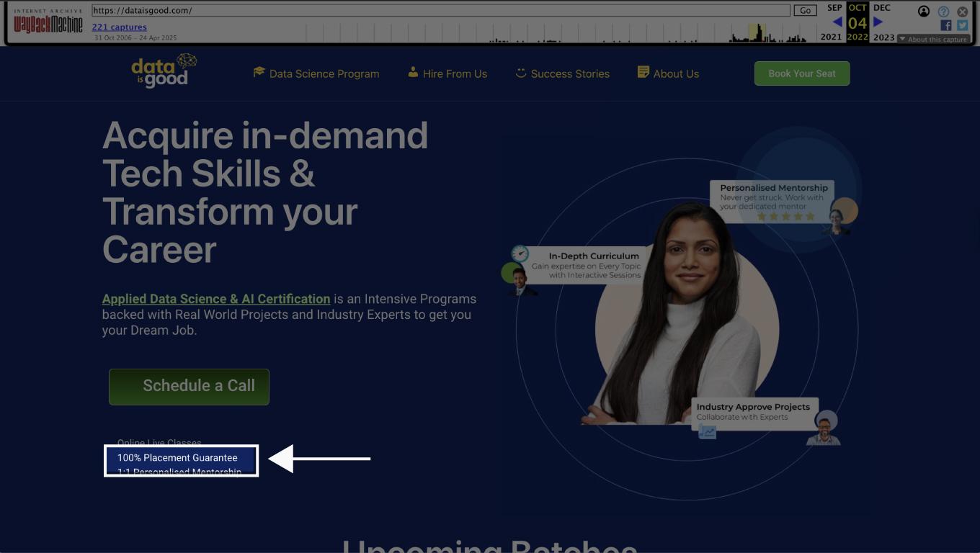Go to the Success Stories page
This screenshot has height=553, width=980.
point(562,73)
